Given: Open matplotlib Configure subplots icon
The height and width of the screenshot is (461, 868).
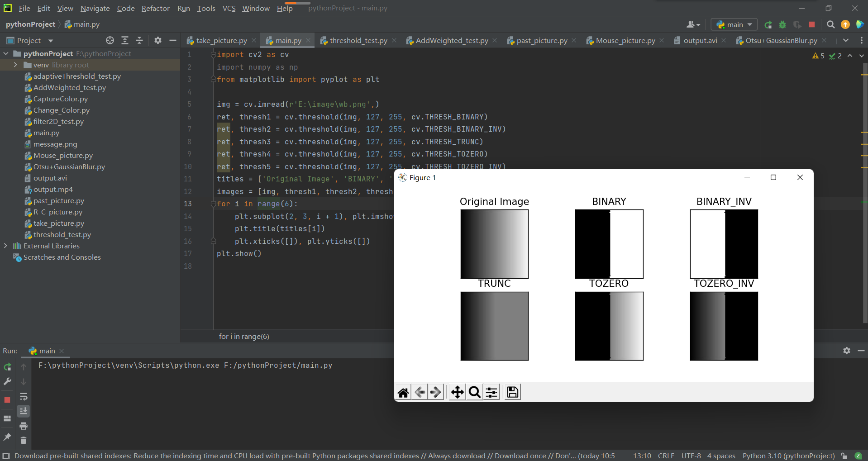Looking at the screenshot, I should pyautogui.click(x=491, y=392).
